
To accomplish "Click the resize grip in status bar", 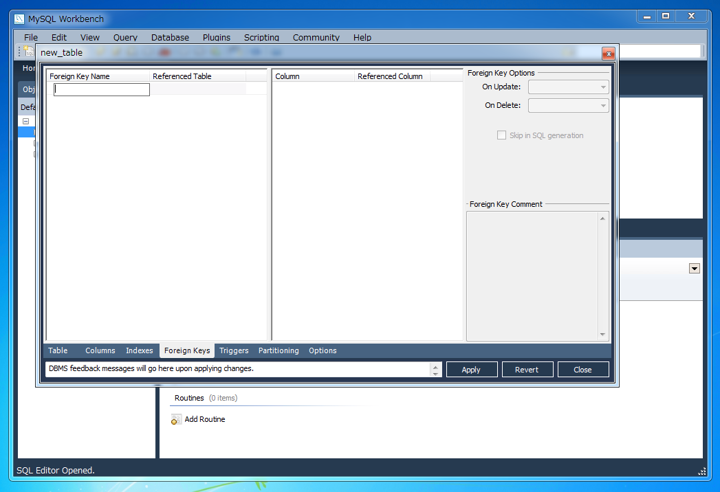I will [x=702, y=471].
